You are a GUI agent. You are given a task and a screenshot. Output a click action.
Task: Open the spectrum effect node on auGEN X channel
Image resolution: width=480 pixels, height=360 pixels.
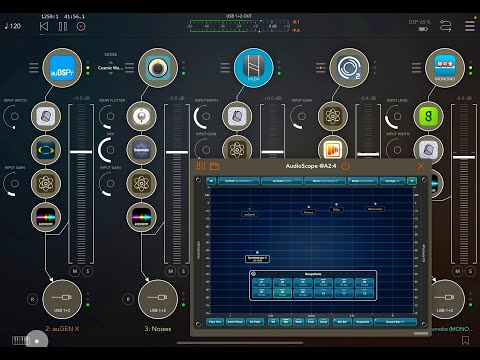[x=46, y=217]
